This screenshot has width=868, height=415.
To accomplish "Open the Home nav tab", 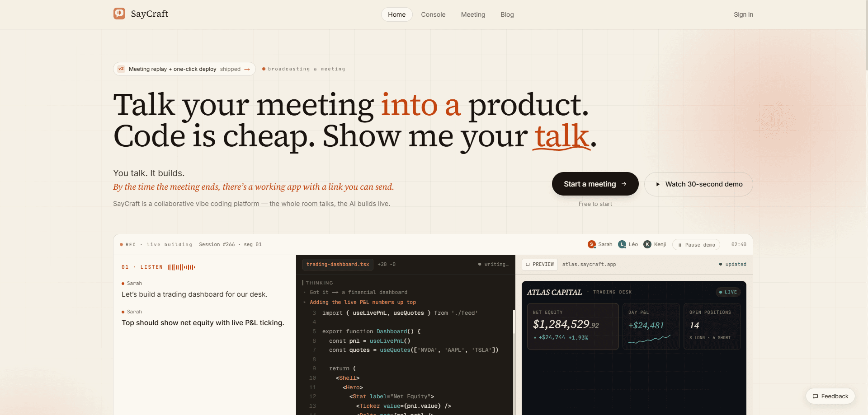I will tap(397, 14).
